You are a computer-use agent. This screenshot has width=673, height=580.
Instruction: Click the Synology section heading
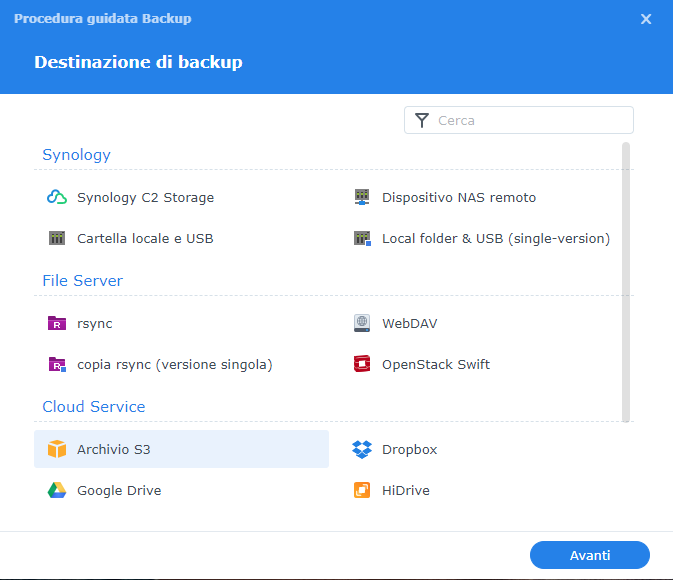[x=76, y=155]
